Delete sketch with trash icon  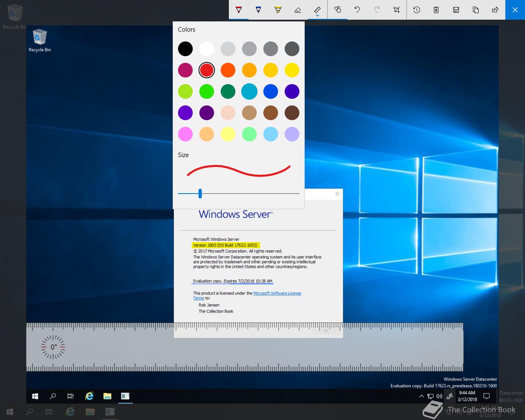(x=436, y=9)
